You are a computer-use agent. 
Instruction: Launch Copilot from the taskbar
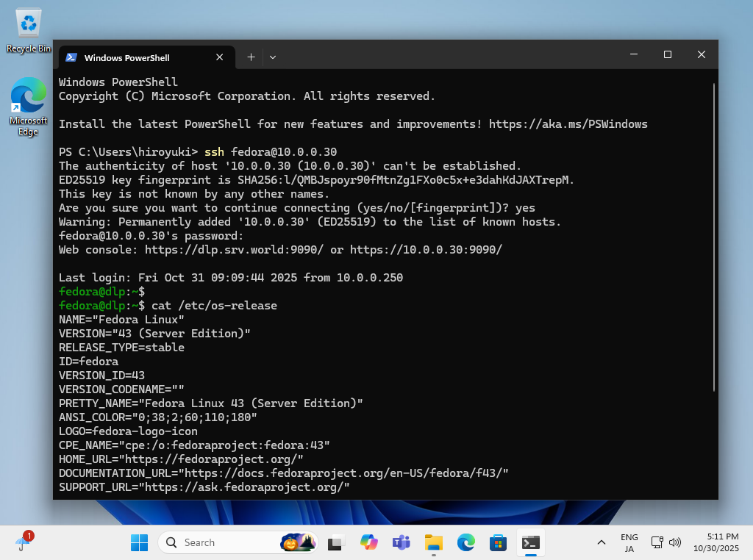tap(368, 542)
